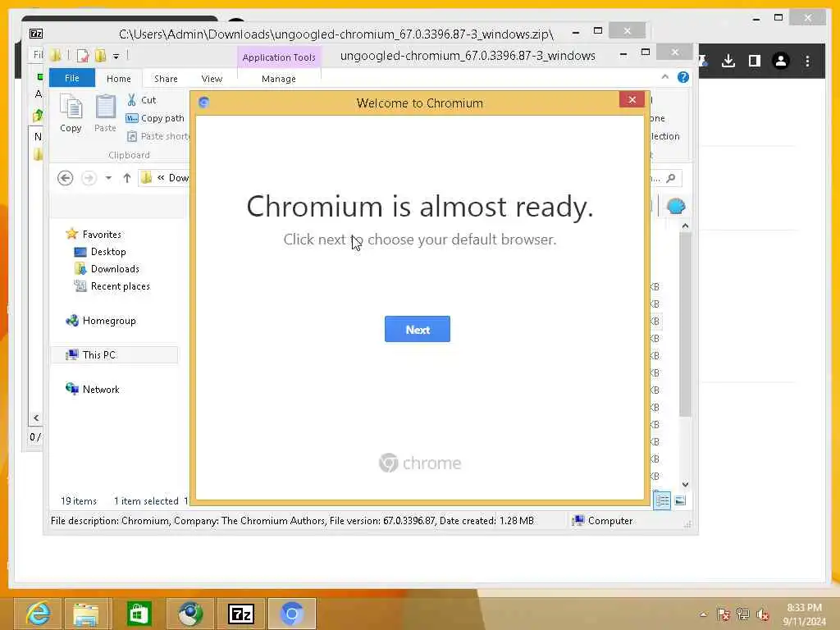The height and width of the screenshot is (630, 840).
Task: Open the browser profile avatar icon
Action: click(x=781, y=61)
